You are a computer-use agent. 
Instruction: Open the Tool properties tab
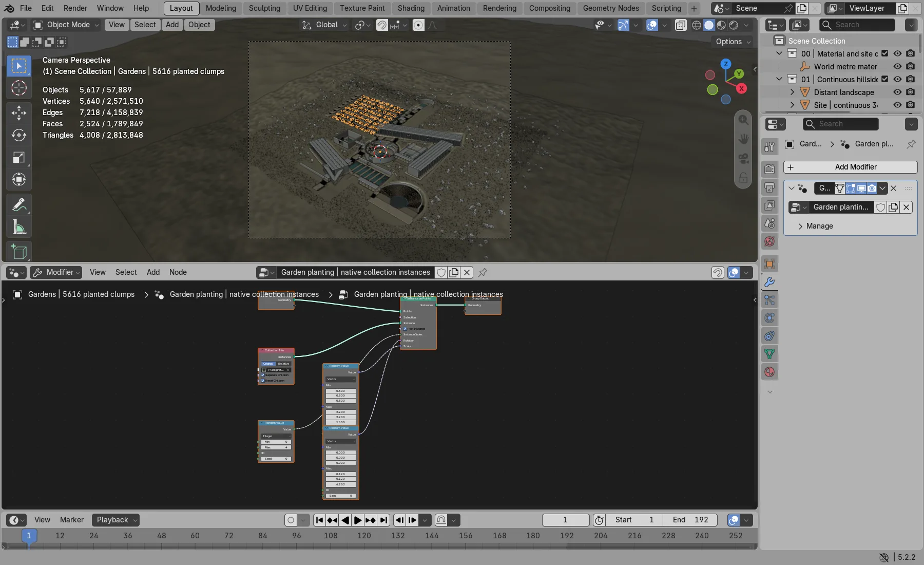pos(769,147)
